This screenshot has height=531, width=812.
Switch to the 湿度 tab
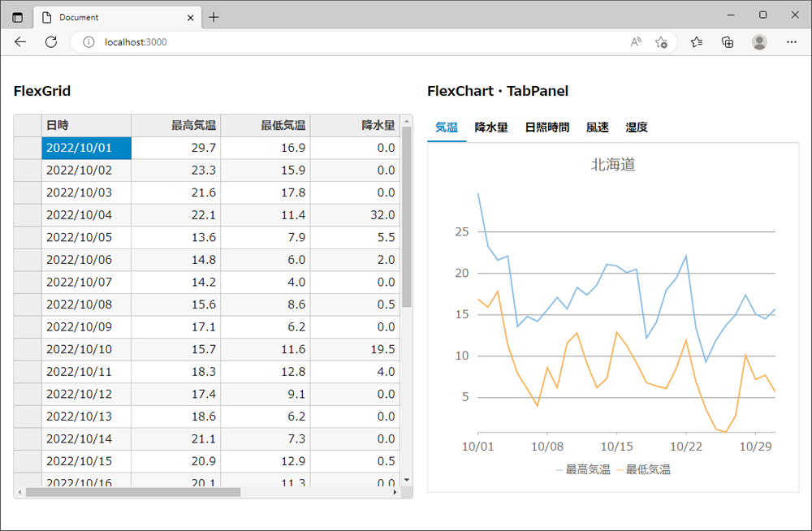point(637,127)
